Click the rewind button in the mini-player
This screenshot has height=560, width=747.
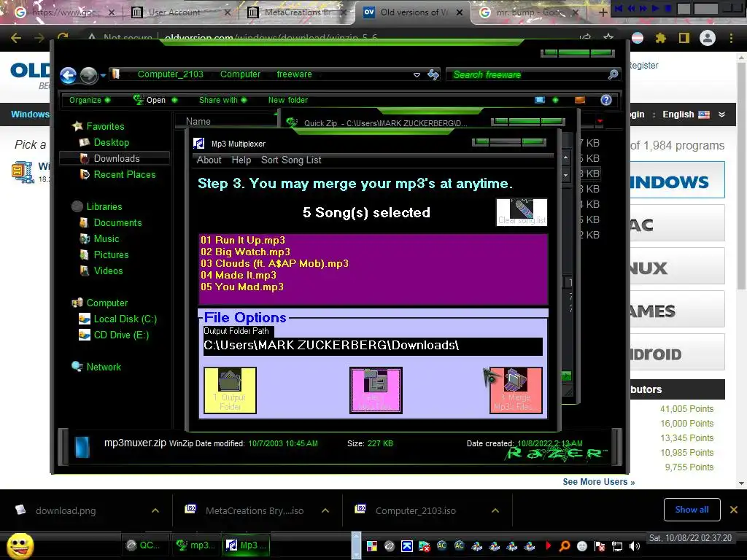coord(631,8)
